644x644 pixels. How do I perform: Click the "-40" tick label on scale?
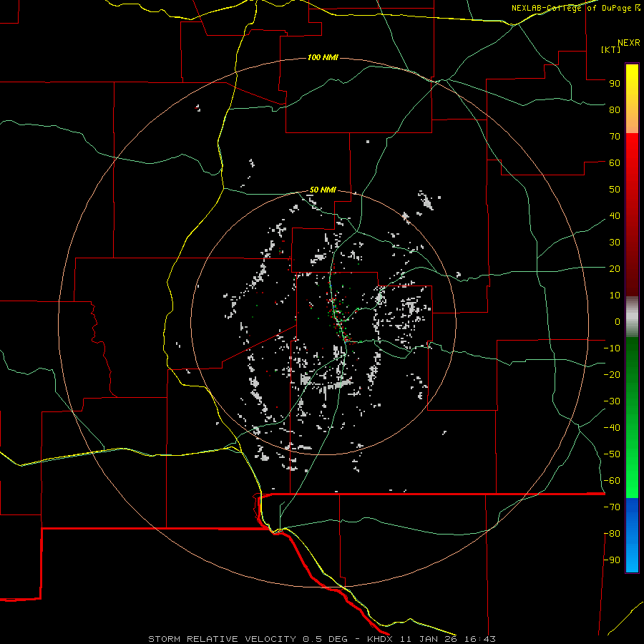click(x=612, y=428)
